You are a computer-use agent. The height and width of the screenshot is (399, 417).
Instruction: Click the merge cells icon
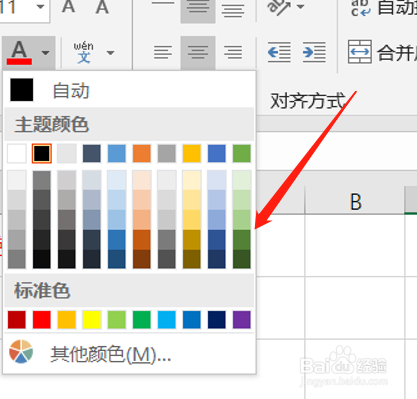[360, 52]
